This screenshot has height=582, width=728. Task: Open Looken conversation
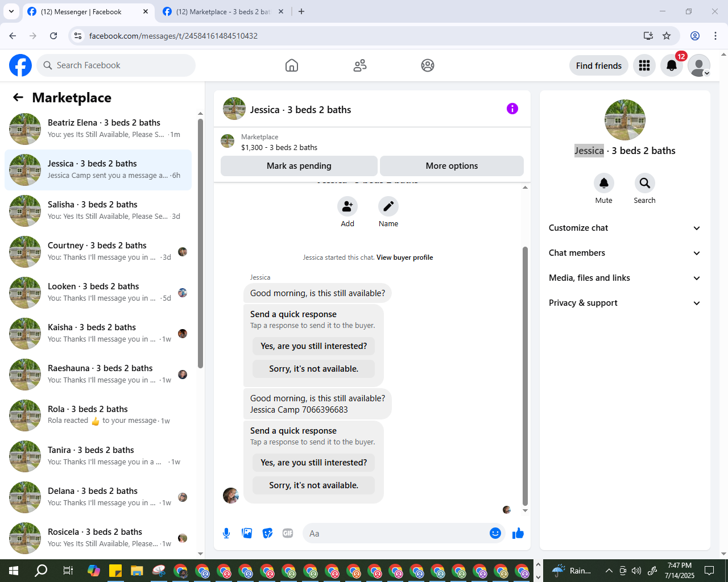coord(98,293)
